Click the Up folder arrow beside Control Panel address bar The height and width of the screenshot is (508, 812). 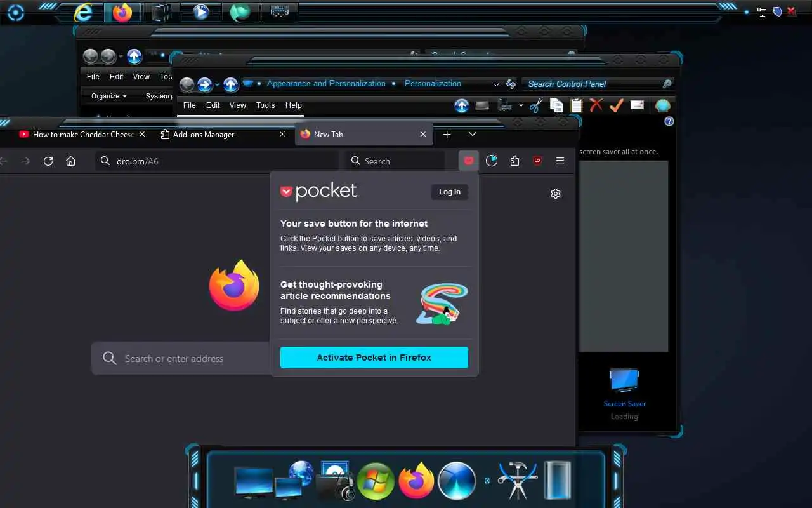point(231,84)
